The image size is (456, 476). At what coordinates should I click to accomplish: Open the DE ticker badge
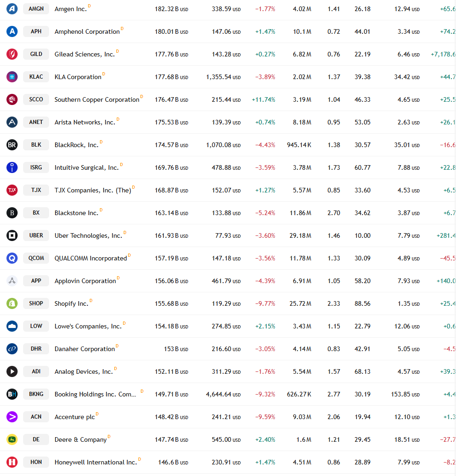coord(36,439)
